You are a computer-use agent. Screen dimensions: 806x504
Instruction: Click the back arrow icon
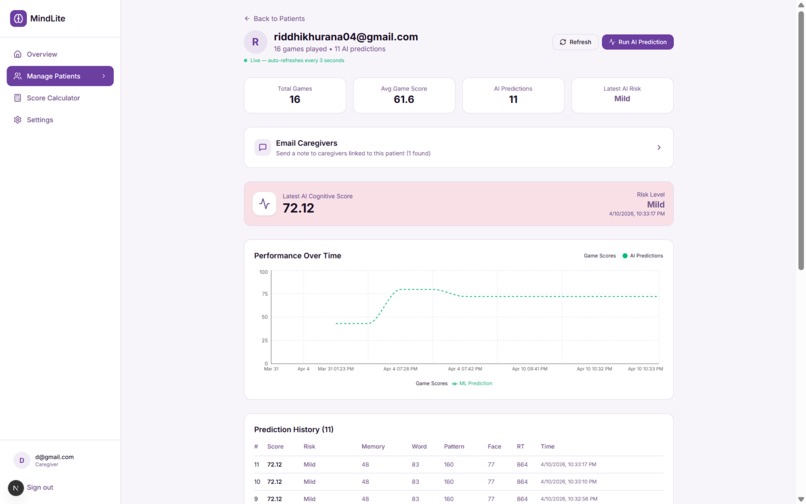point(247,19)
